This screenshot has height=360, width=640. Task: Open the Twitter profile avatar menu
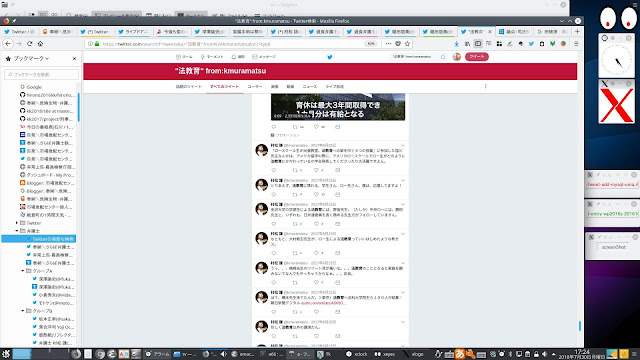click(457, 57)
